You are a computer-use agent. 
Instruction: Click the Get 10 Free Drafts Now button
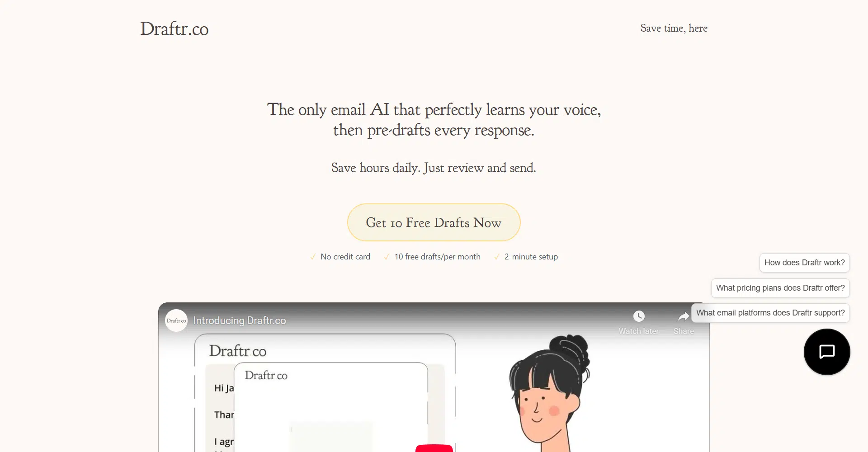[434, 222]
